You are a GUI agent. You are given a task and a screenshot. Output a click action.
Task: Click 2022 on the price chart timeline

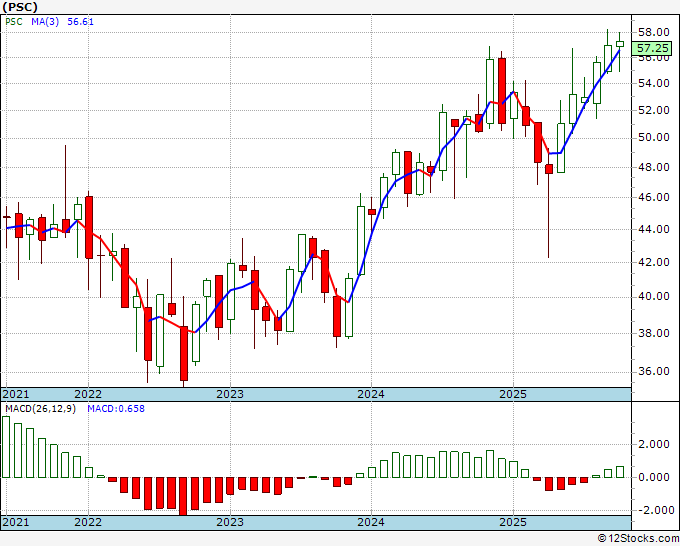[x=88, y=394]
